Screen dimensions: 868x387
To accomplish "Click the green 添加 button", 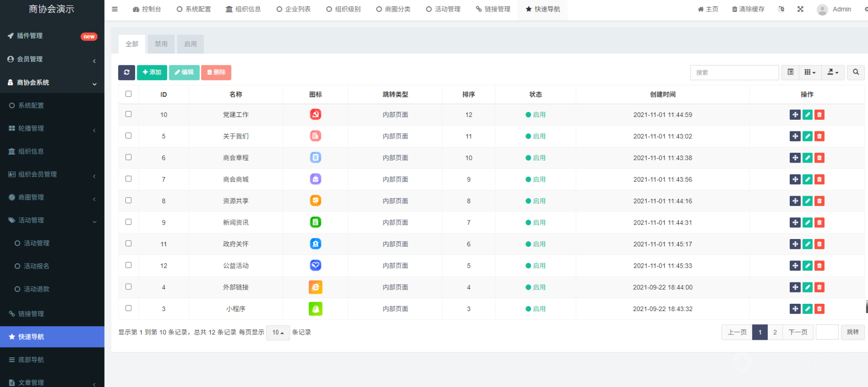I will point(152,73).
